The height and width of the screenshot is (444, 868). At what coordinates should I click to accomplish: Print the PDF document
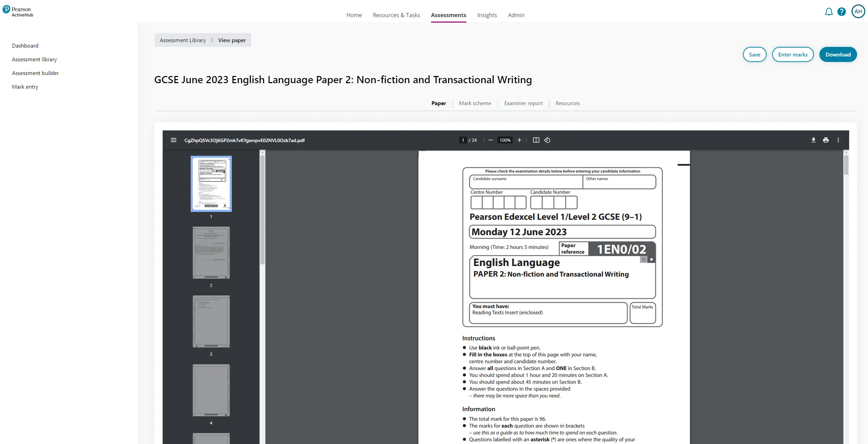click(x=826, y=140)
